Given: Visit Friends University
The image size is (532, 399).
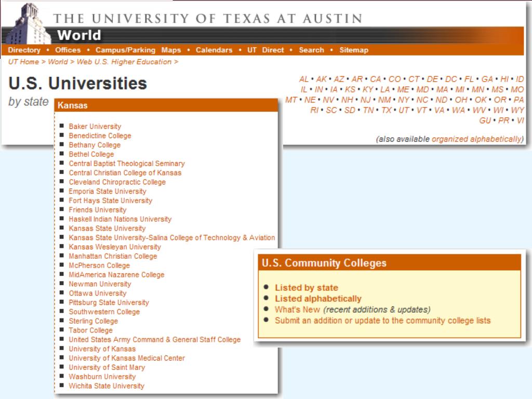Looking at the screenshot, I should pos(98,210).
